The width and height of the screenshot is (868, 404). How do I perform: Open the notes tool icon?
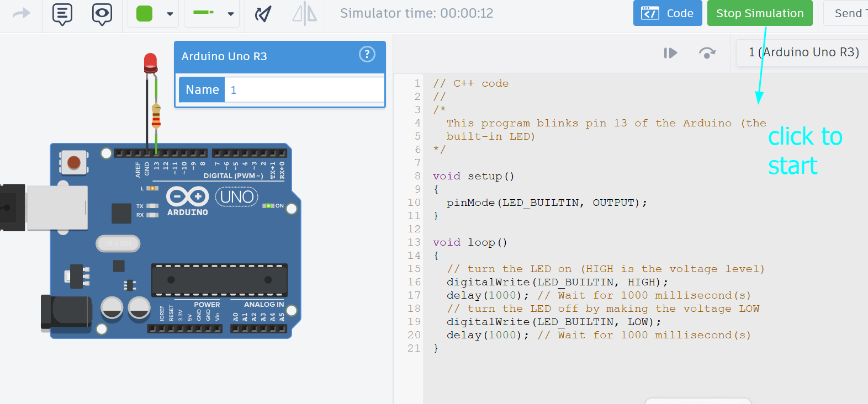coord(62,14)
